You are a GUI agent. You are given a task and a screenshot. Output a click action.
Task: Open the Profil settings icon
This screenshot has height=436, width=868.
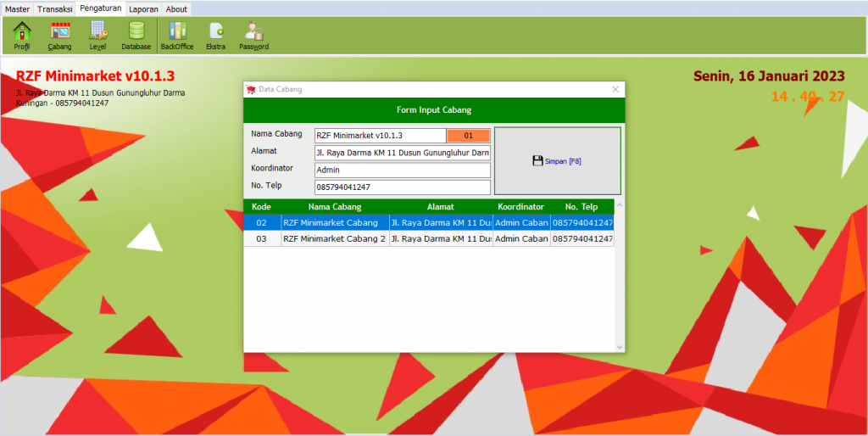pos(21,36)
